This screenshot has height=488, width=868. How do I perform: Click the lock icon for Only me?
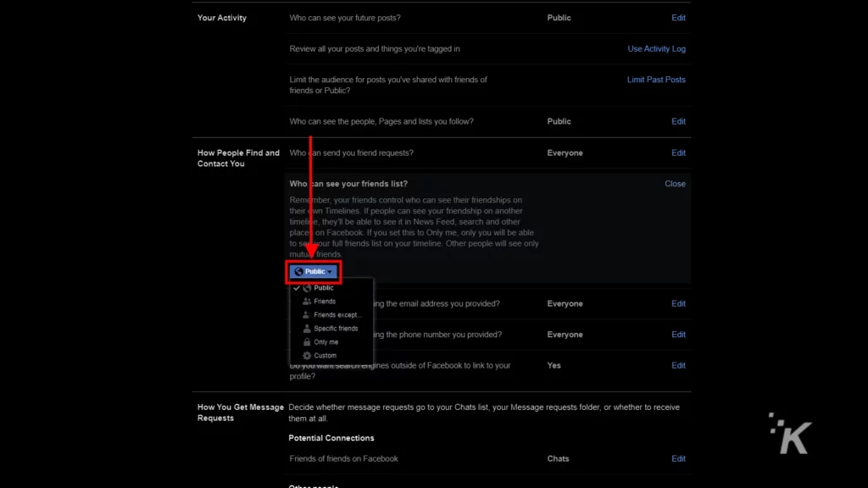click(x=307, y=342)
